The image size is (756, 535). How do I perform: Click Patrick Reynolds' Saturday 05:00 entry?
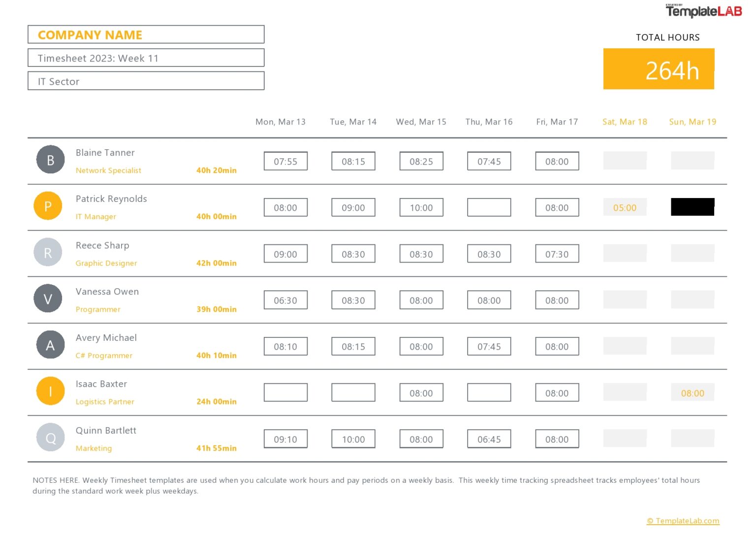tap(625, 207)
